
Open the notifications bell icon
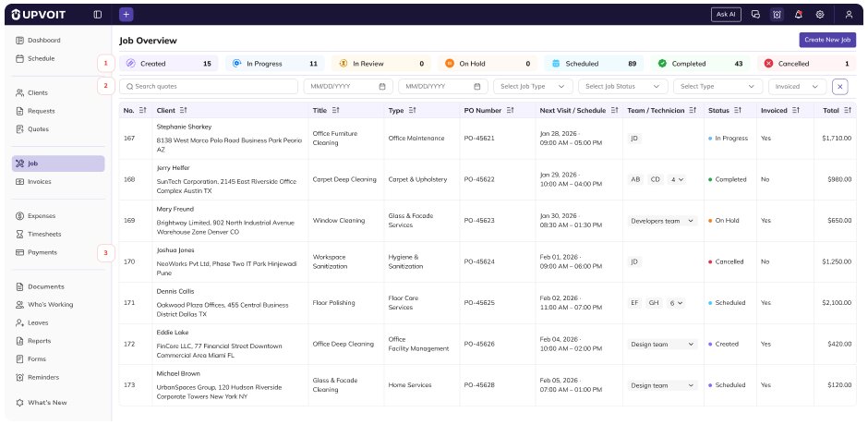pyautogui.click(x=798, y=15)
